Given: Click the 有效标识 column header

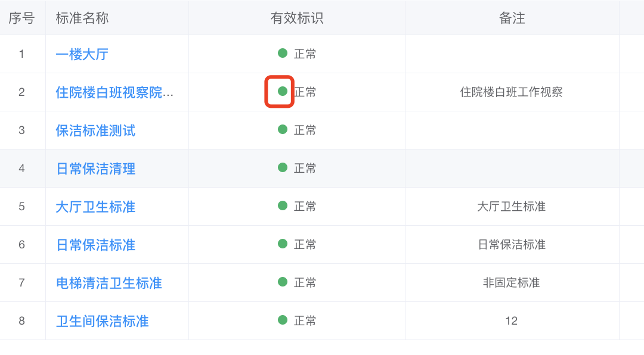Looking at the screenshot, I should tap(296, 18).
